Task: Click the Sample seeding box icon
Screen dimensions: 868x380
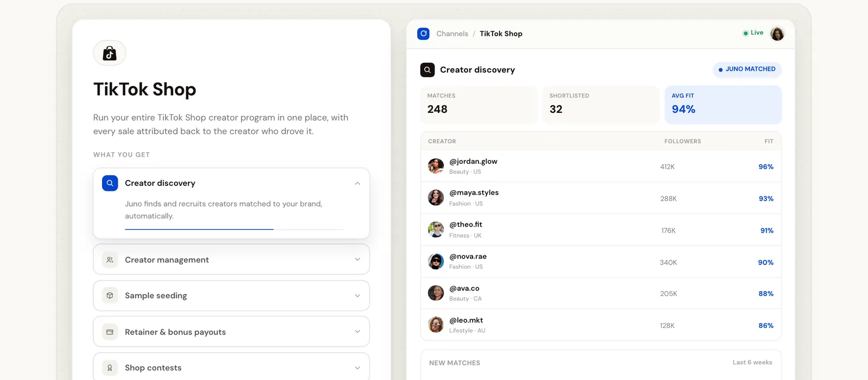Action: click(110, 295)
